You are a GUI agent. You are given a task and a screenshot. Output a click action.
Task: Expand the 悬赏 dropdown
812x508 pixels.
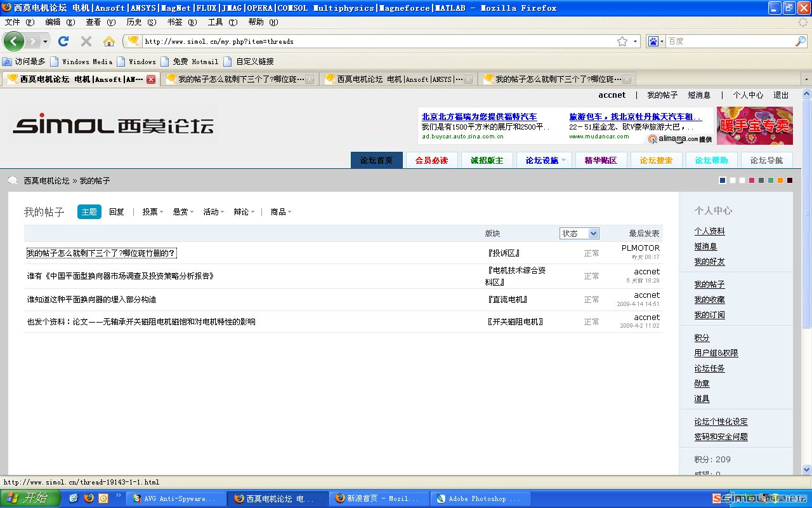(x=183, y=212)
